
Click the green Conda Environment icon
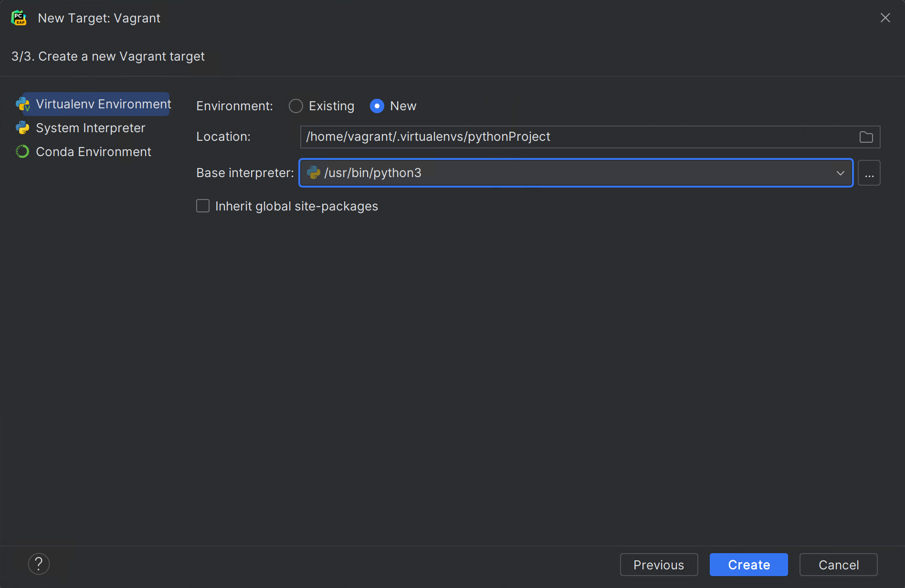(x=22, y=151)
